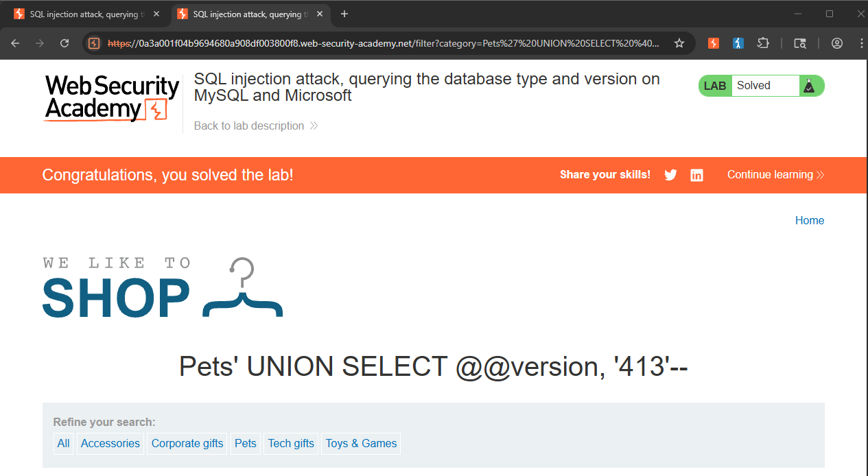The height and width of the screenshot is (476, 868).
Task: Click the Web Security Academy logo
Action: click(x=112, y=99)
